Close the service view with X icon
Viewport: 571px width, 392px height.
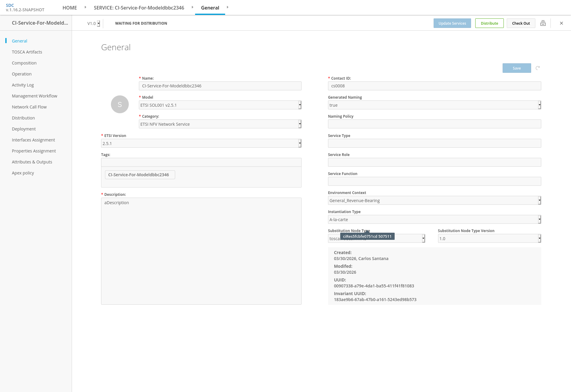(x=561, y=23)
